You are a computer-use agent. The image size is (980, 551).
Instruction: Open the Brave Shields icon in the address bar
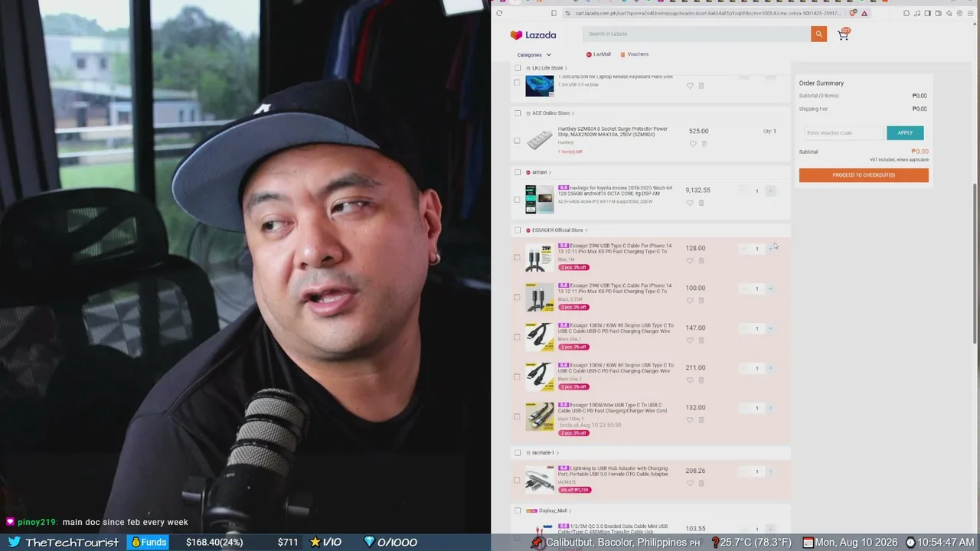click(x=853, y=13)
